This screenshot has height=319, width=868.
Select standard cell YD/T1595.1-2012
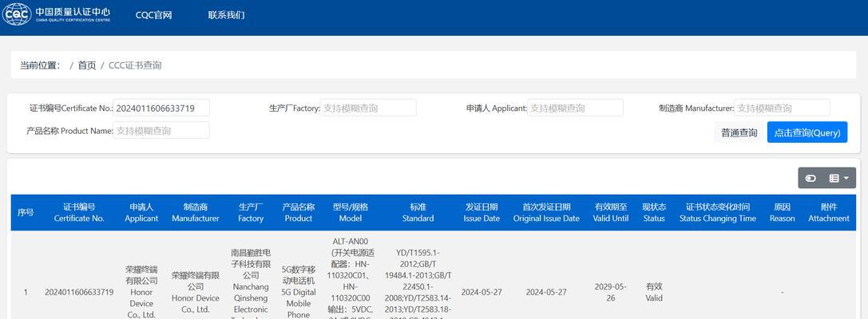[x=418, y=285]
